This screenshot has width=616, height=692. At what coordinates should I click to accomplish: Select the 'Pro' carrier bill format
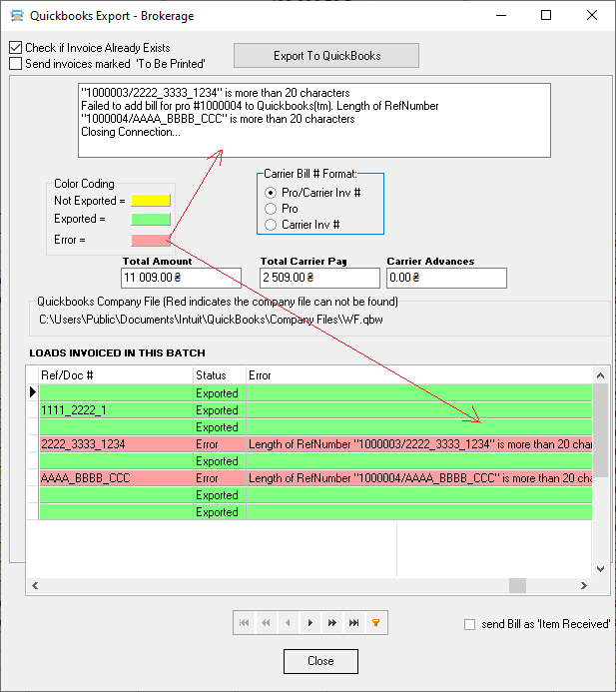[271, 209]
